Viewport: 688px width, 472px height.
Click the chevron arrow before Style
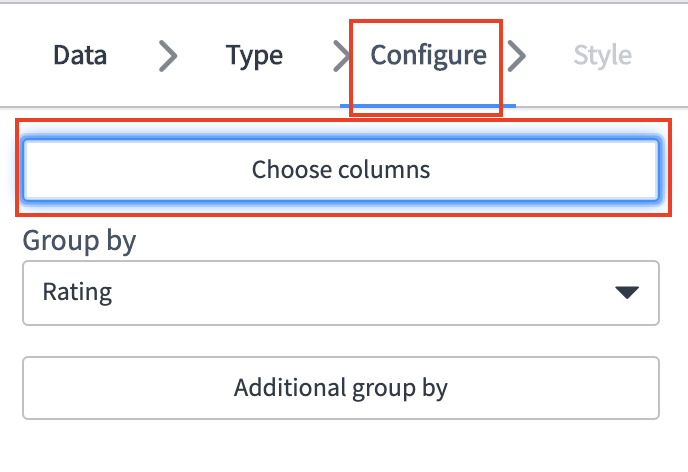(x=516, y=56)
